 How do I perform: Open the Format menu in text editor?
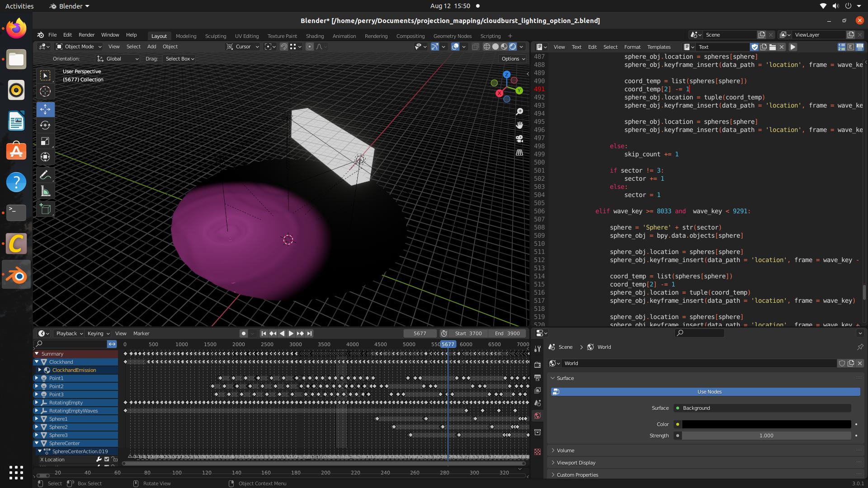coord(632,47)
